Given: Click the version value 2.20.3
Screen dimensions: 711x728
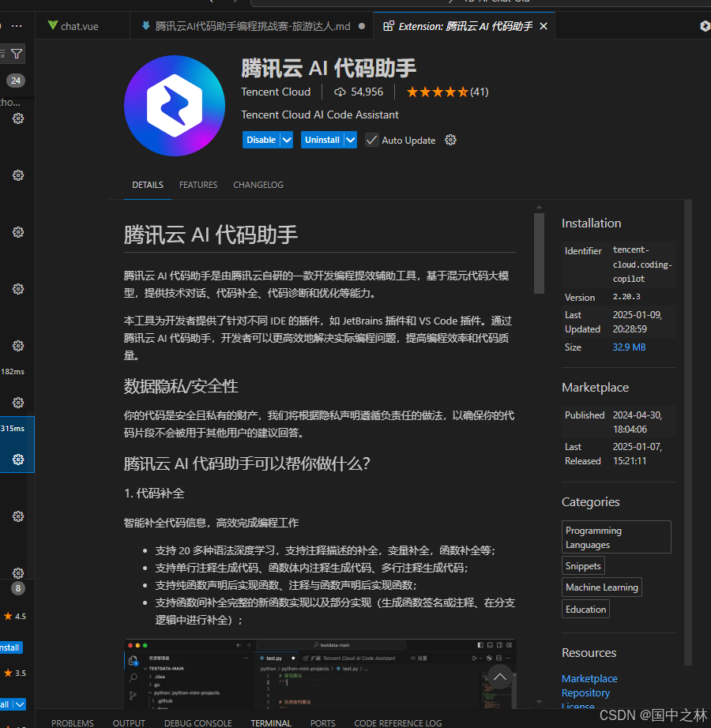Looking at the screenshot, I should point(626,297).
